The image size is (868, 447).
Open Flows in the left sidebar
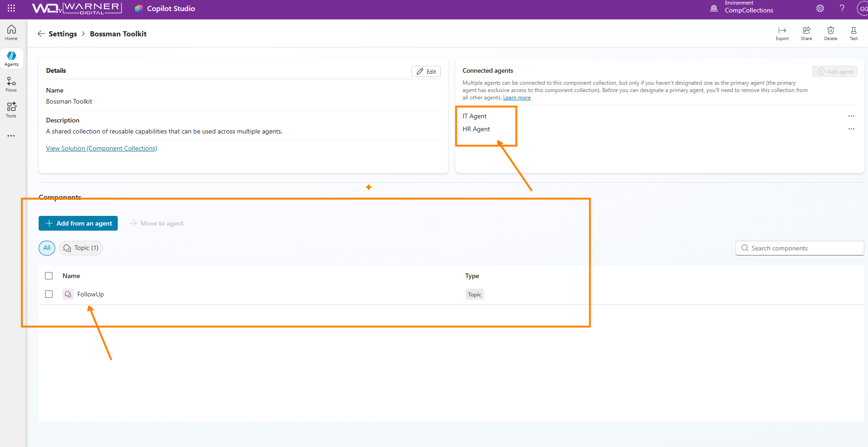[11, 84]
